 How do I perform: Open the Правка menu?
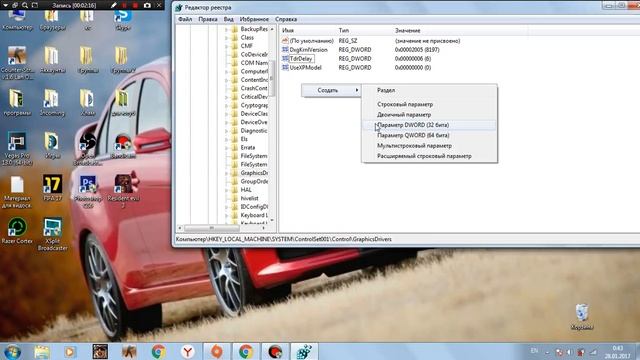[x=208, y=19]
